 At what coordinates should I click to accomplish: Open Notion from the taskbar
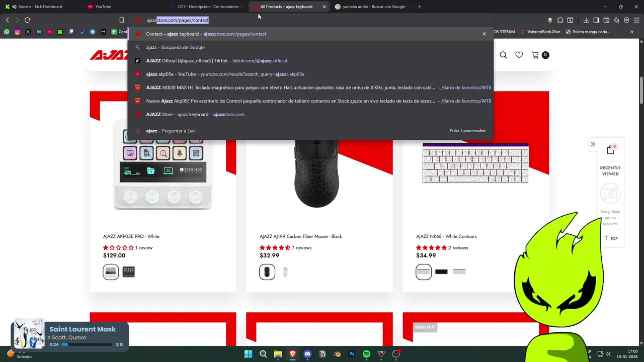coord(323,354)
